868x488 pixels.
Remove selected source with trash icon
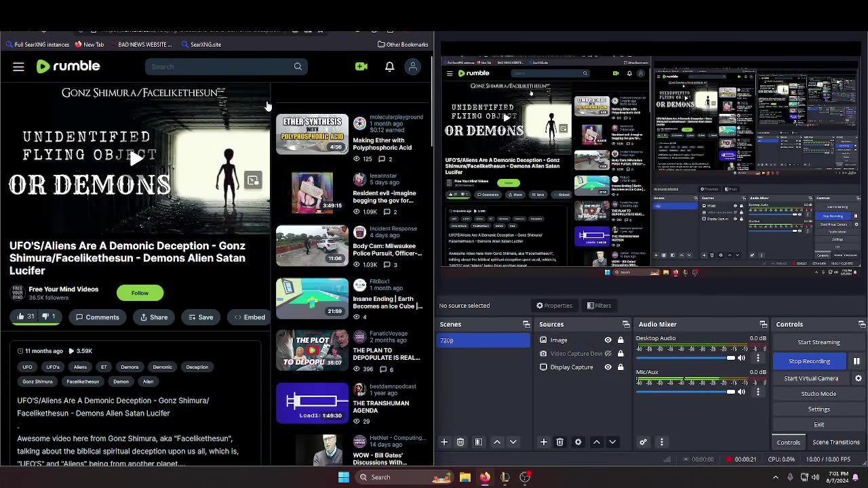point(560,442)
